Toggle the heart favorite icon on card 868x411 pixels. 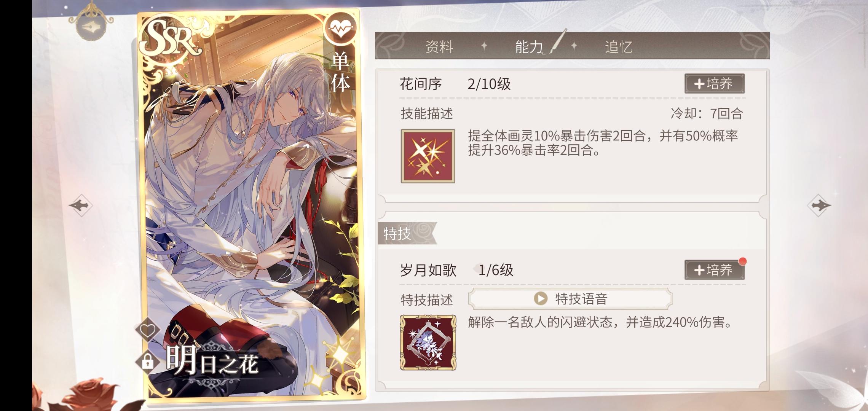147,330
